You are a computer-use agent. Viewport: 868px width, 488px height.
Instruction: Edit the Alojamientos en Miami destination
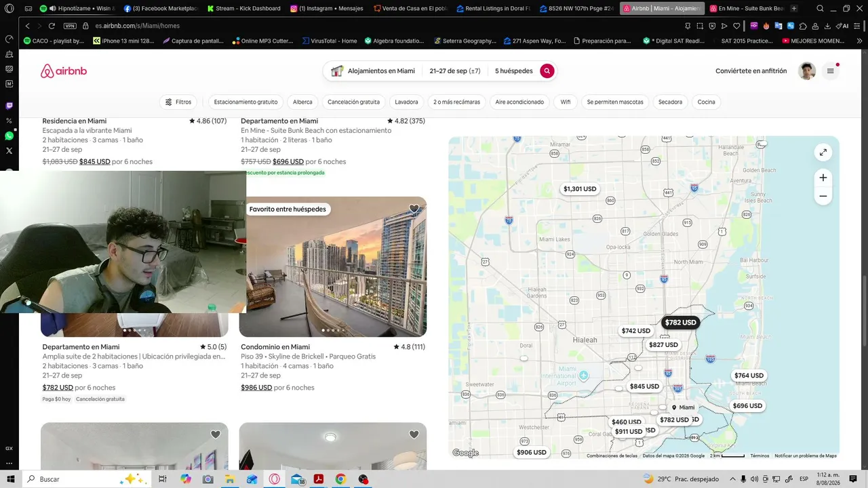[x=373, y=71]
